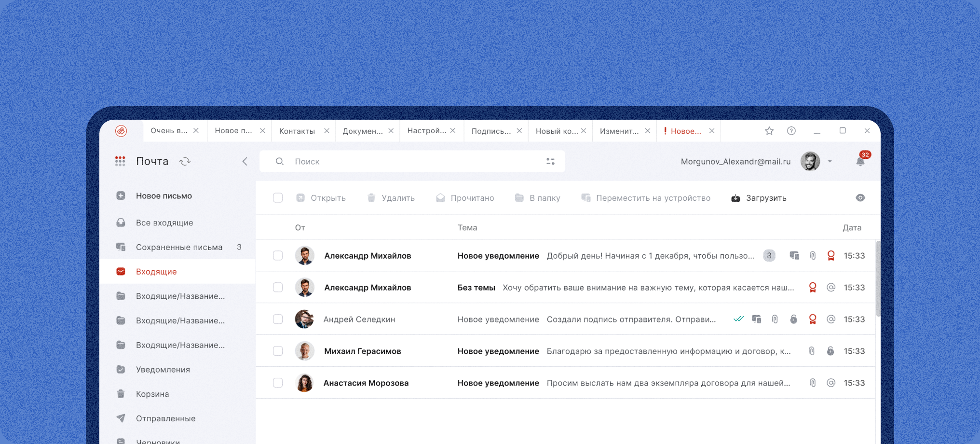Click the lock icon in Андрей Селедкин row
The width and height of the screenshot is (980, 444).
794,319
